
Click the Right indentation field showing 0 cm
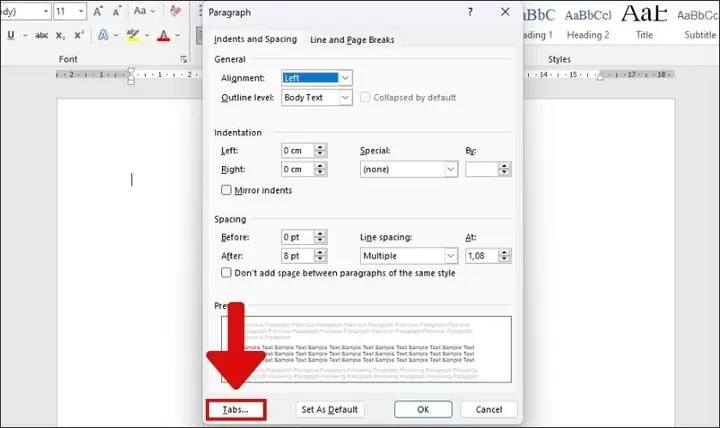[x=298, y=169]
